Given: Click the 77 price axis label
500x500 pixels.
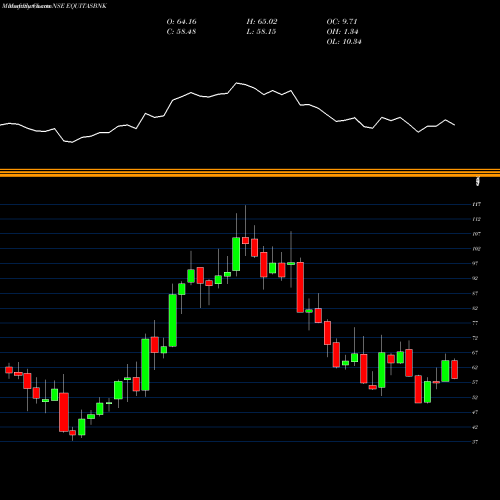Looking at the screenshot, I should (x=475, y=323).
